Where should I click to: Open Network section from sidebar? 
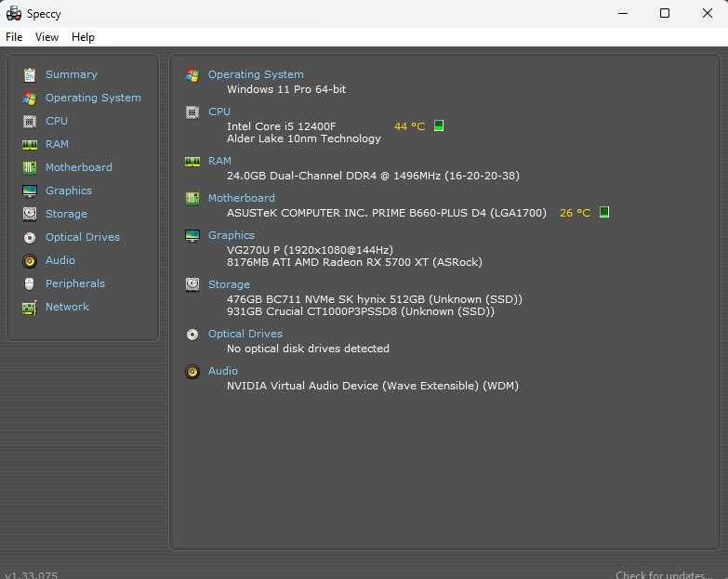coord(67,307)
